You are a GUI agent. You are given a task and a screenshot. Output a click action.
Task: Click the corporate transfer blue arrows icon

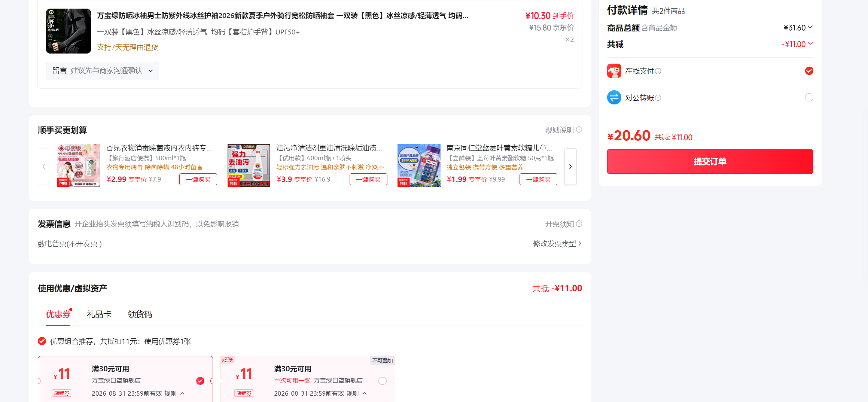tap(614, 98)
